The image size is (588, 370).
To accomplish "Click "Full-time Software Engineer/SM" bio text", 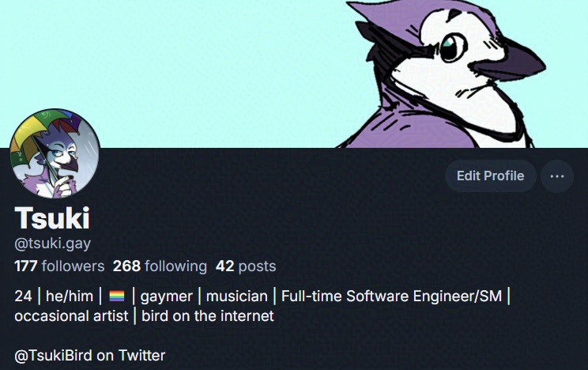I will point(391,296).
